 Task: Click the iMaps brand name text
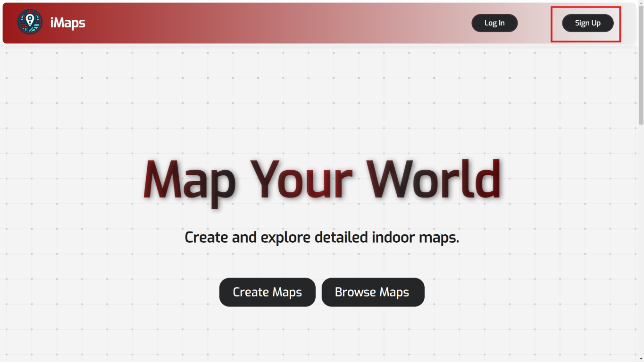pyautogui.click(x=67, y=23)
